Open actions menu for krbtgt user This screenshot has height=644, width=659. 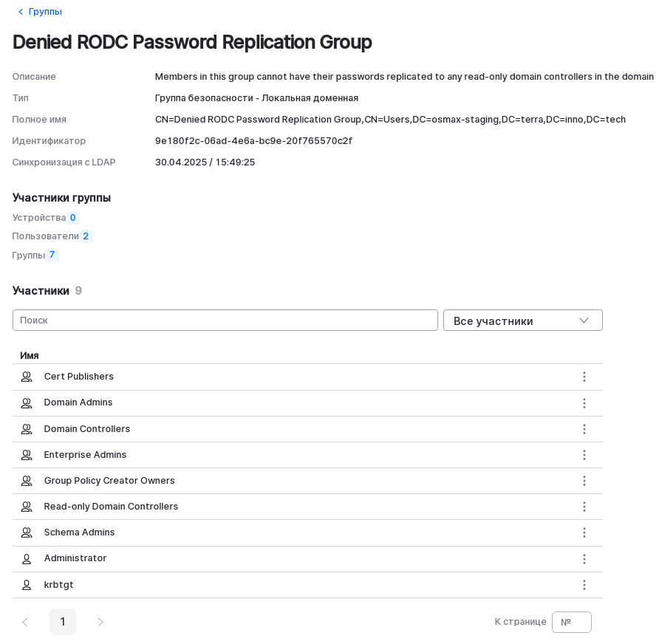(584, 585)
